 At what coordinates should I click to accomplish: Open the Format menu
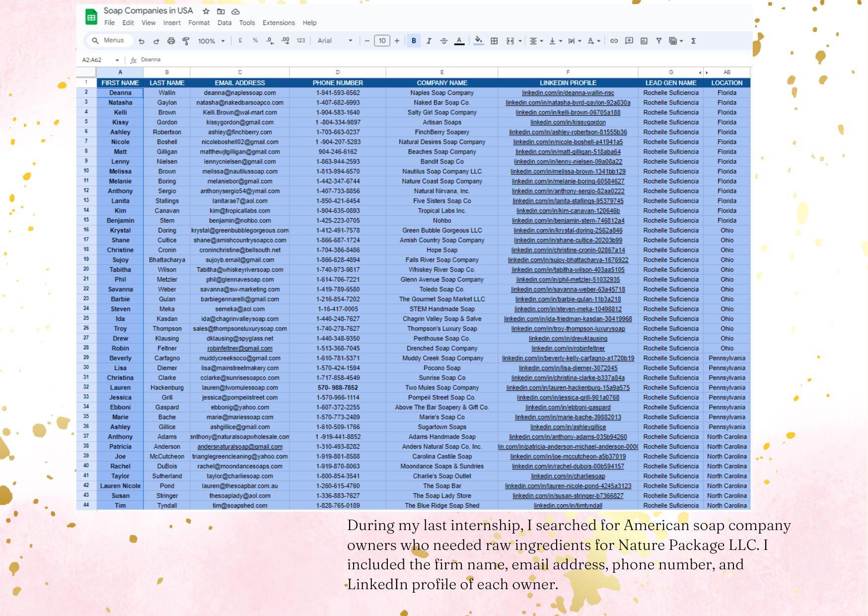click(199, 23)
